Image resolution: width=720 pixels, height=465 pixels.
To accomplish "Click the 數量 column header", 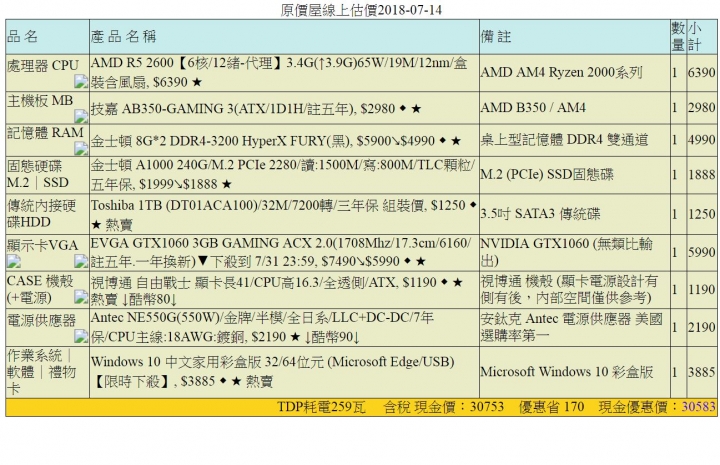I will (678, 37).
